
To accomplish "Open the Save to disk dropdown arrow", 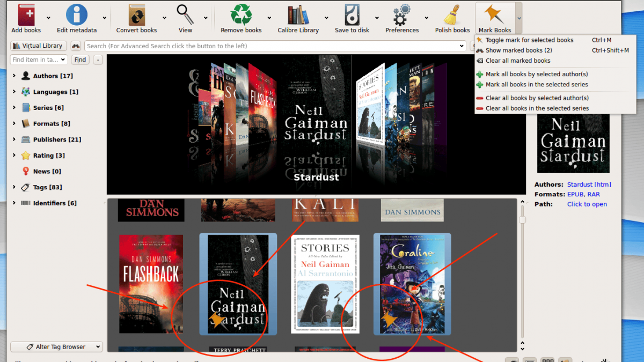I will tap(377, 18).
